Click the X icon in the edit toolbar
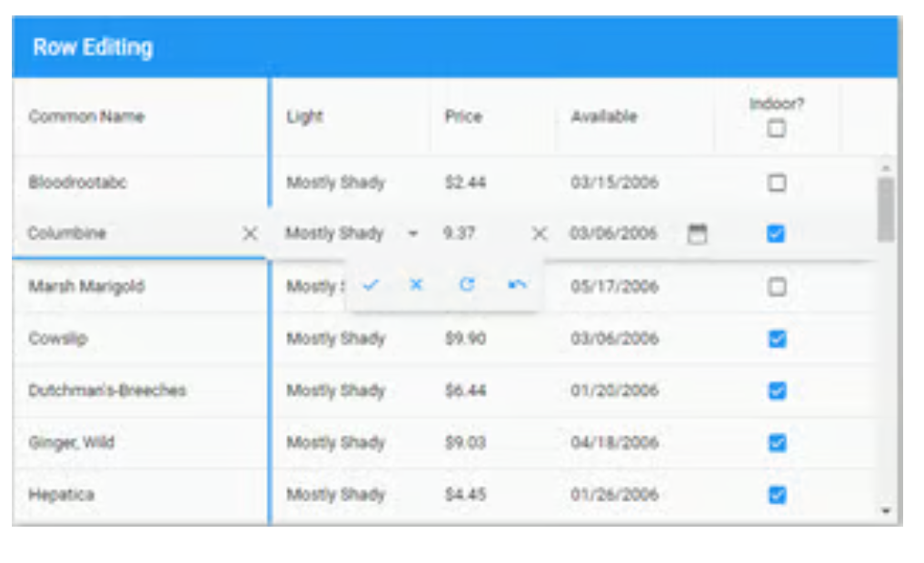Screen dimensions: 924x563 416,285
